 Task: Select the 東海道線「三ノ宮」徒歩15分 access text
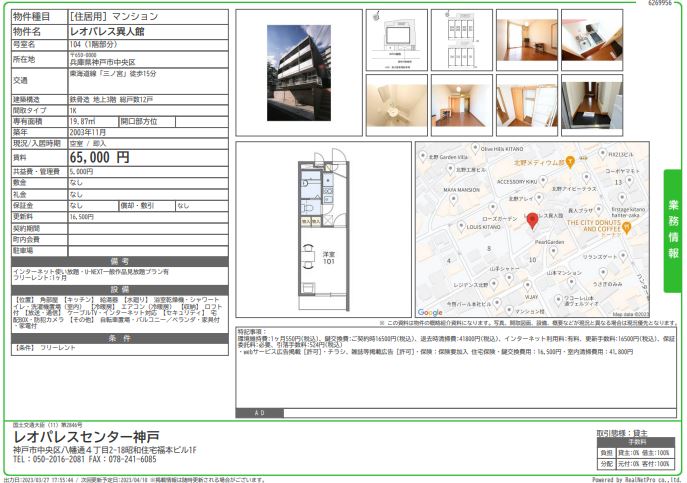(113, 74)
